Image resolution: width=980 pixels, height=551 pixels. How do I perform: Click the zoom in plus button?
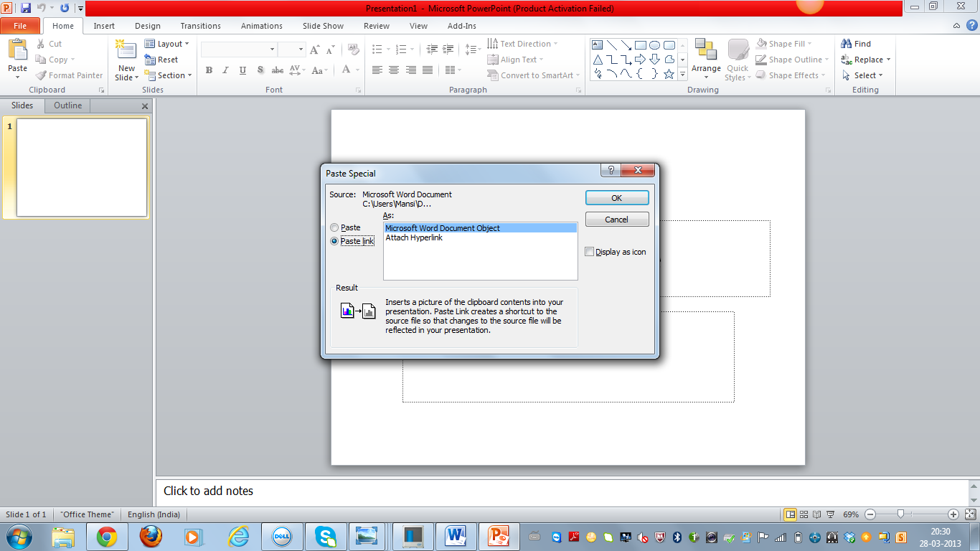pyautogui.click(x=953, y=514)
